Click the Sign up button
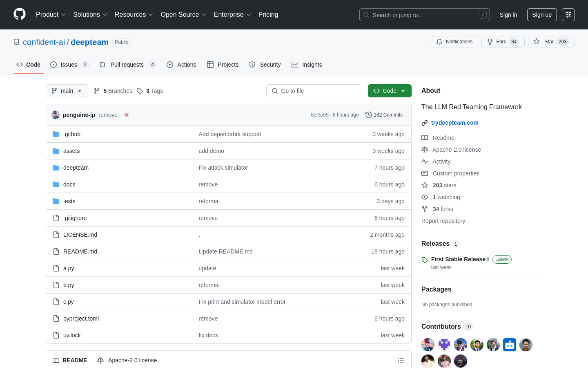Image resolution: width=588 pixels, height=368 pixels. pyautogui.click(x=542, y=15)
